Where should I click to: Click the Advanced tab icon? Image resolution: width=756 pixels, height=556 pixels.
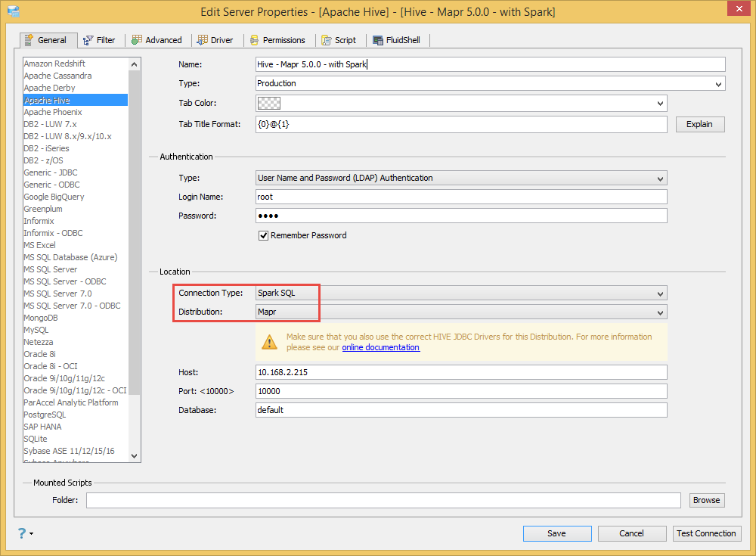tap(137, 40)
